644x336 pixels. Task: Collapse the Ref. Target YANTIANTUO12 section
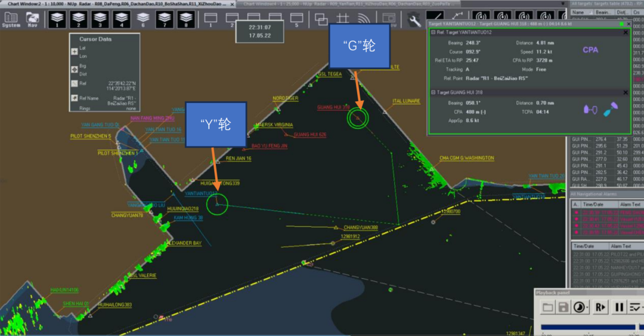click(x=433, y=32)
